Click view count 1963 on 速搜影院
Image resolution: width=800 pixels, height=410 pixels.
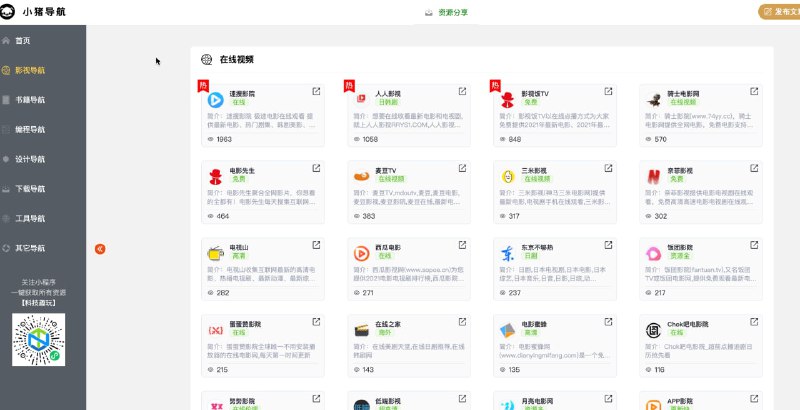click(x=223, y=139)
